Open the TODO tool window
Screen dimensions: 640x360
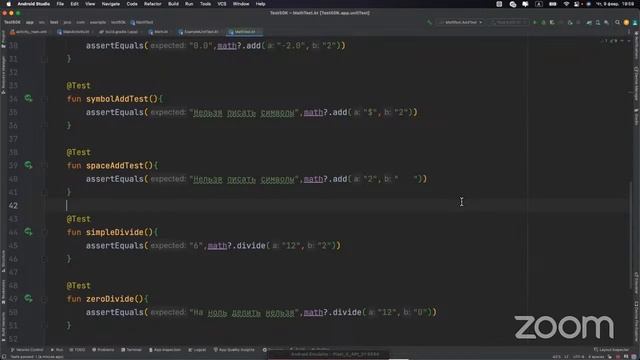point(78,350)
